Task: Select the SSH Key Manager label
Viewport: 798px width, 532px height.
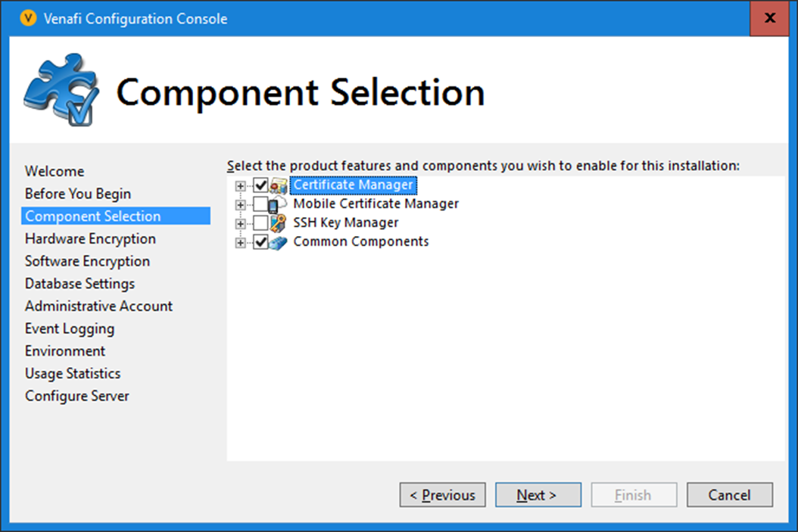Action: pos(345,223)
